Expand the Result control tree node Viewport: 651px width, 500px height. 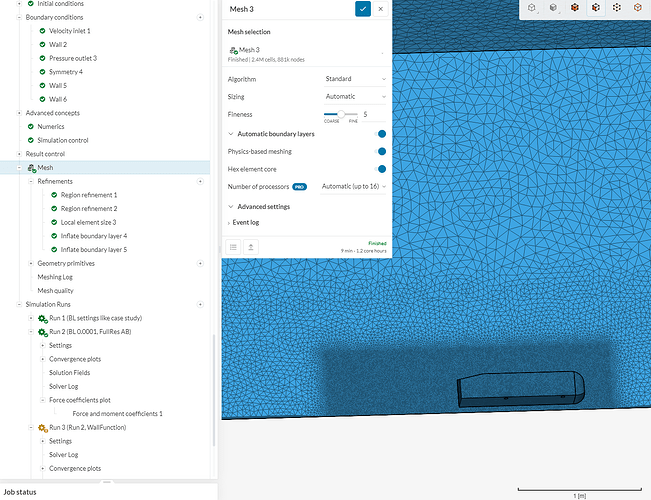(19, 154)
